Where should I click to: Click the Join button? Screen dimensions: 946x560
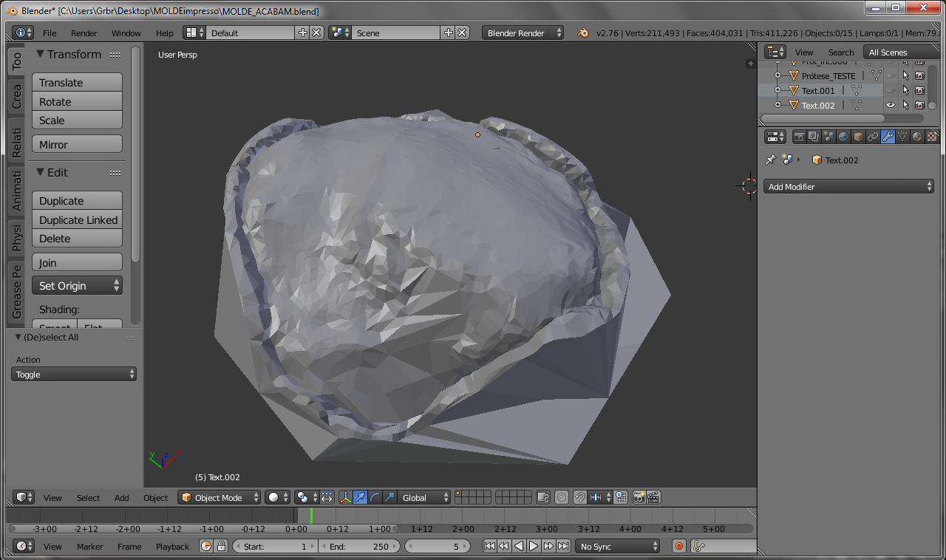tap(77, 262)
